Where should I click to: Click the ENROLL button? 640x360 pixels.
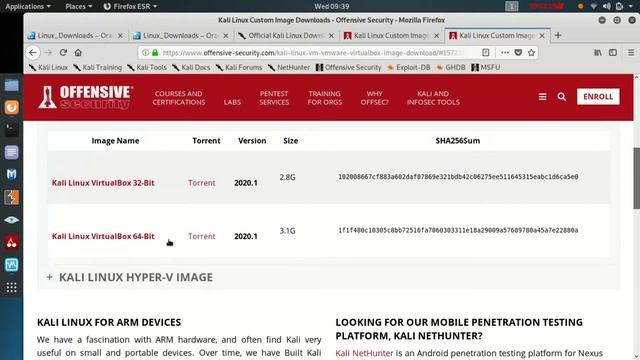(598, 97)
